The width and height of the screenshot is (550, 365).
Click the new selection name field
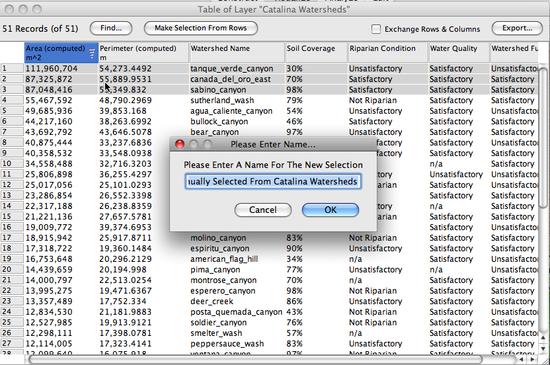click(273, 181)
